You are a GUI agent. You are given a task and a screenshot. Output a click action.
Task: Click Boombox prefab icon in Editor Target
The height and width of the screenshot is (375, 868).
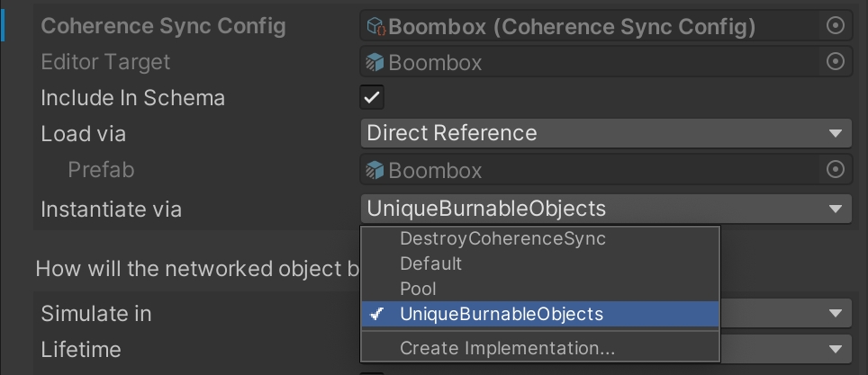375,63
